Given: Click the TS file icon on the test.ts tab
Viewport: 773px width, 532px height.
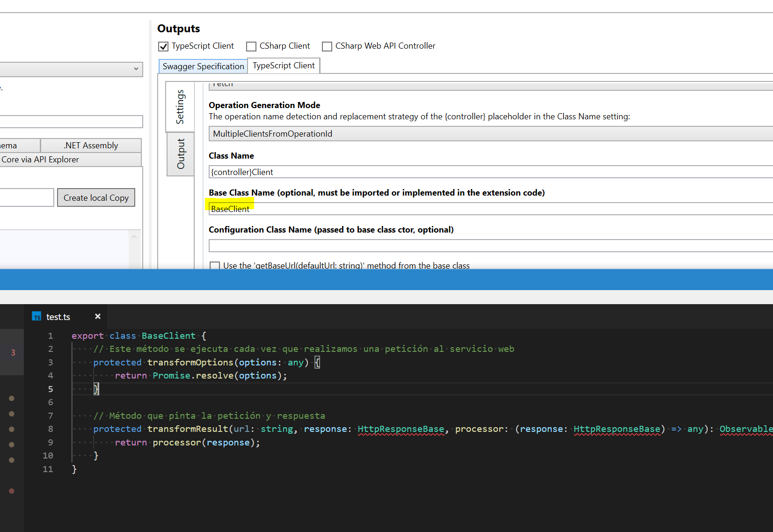Looking at the screenshot, I should [x=36, y=316].
